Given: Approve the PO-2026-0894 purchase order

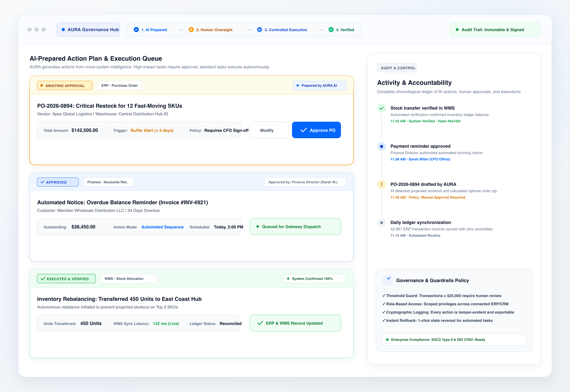Looking at the screenshot, I should pyautogui.click(x=316, y=130).
